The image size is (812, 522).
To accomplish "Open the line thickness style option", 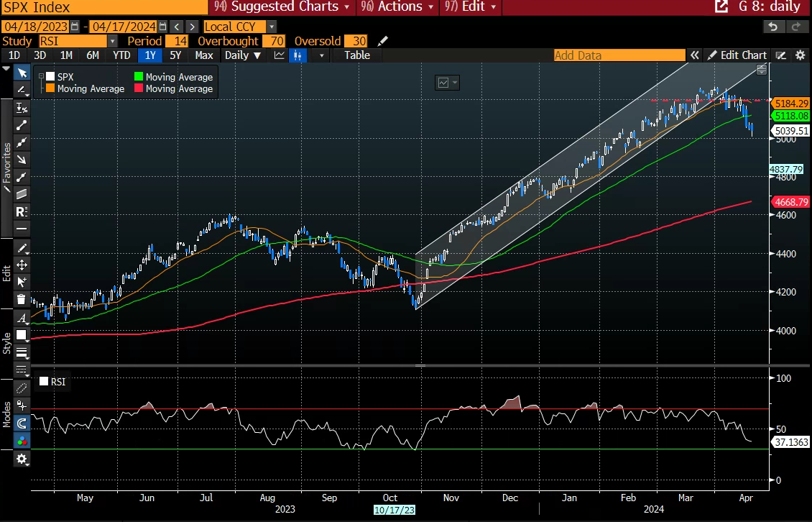I will point(22,352).
